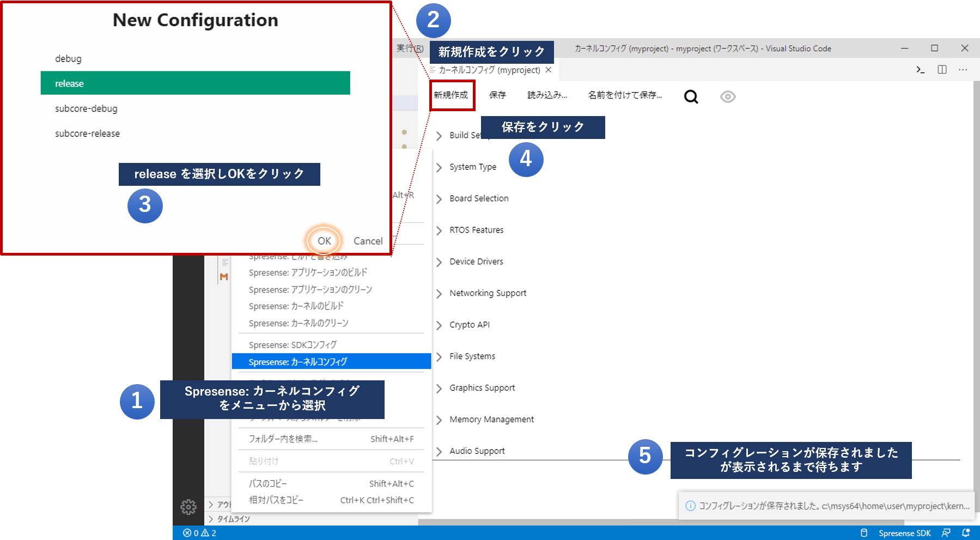Open the settings gear icon

coord(188,507)
